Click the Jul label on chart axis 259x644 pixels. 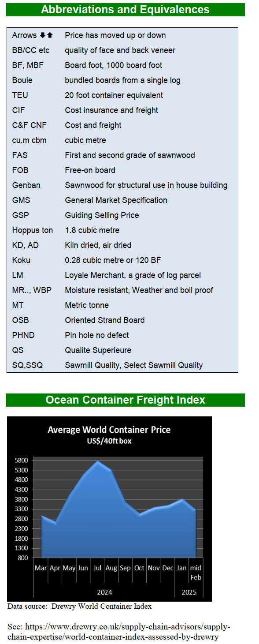click(97, 568)
